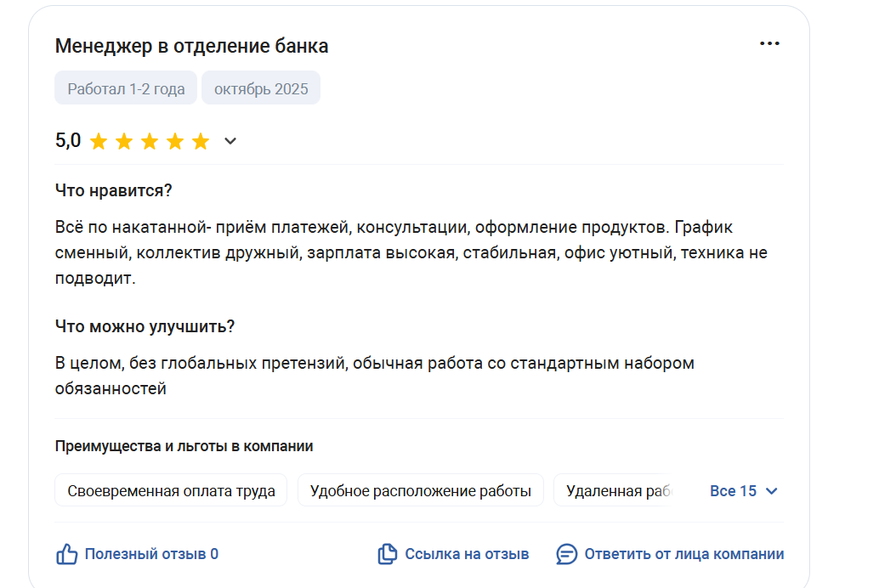896x588 pixels.
Task: Click the "октябрь 2025" date tag
Action: pos(261,88)
